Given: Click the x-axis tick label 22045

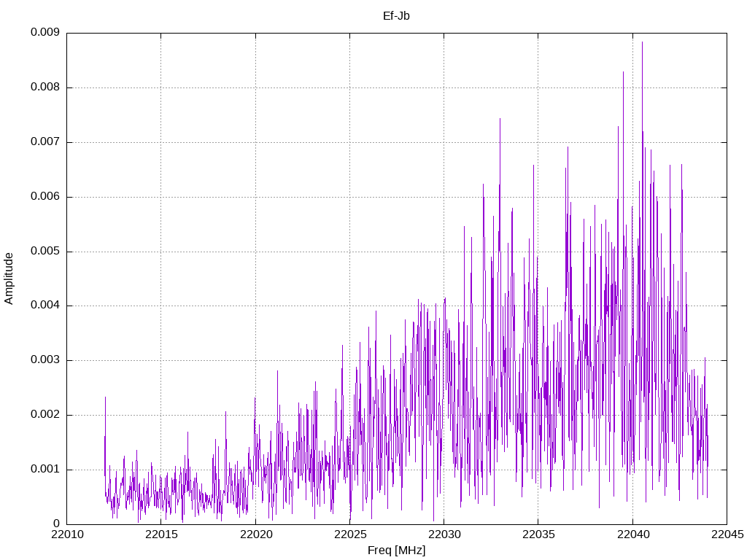Looking at the screenshot, I should pos(727,534).
